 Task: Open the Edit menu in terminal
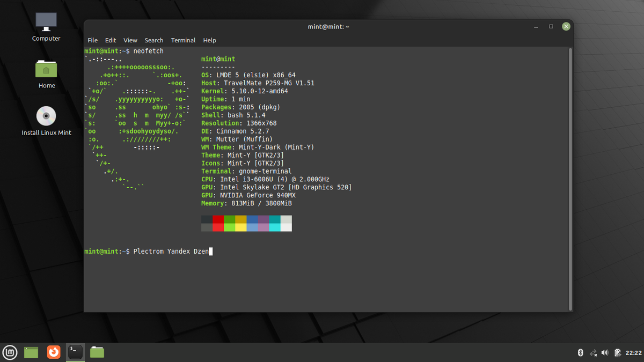[111, 40]
